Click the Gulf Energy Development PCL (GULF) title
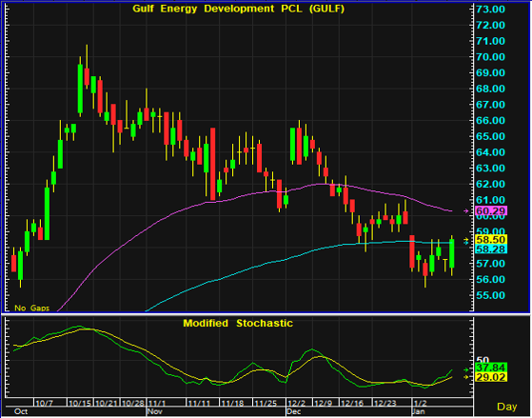The height and width of the screenshot is (418, 532). tap(238, 9)
